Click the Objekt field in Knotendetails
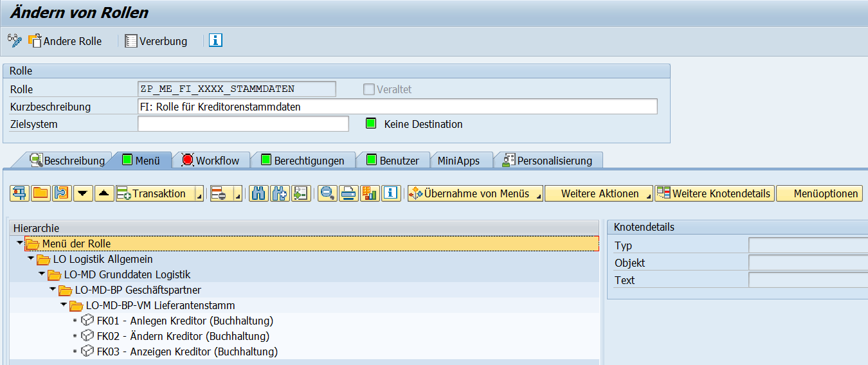Image resolution: width=868 pixels, height=365 pixels. click(808, 263)
